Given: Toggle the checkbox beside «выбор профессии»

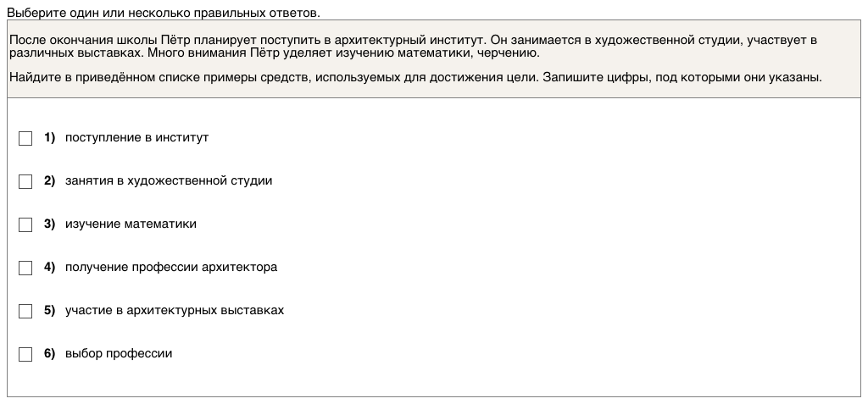Looking at the screenshot, I should (25, 354).
